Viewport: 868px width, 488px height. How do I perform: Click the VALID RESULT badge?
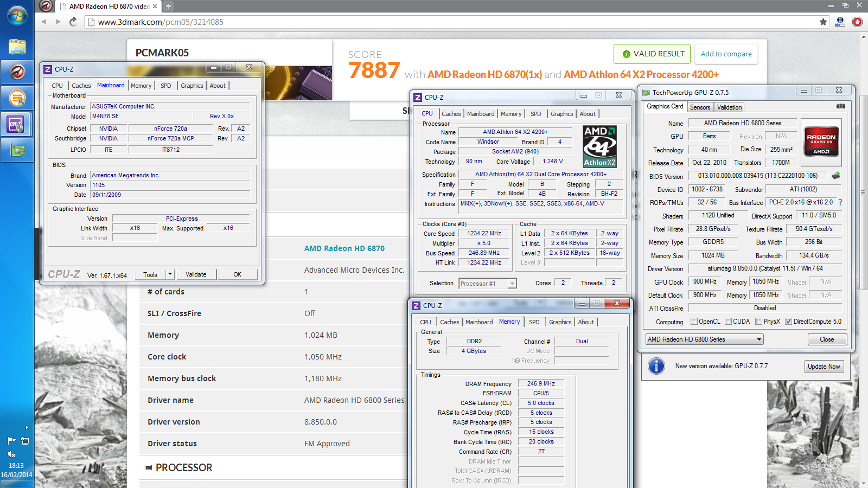(x=652, y=54)
